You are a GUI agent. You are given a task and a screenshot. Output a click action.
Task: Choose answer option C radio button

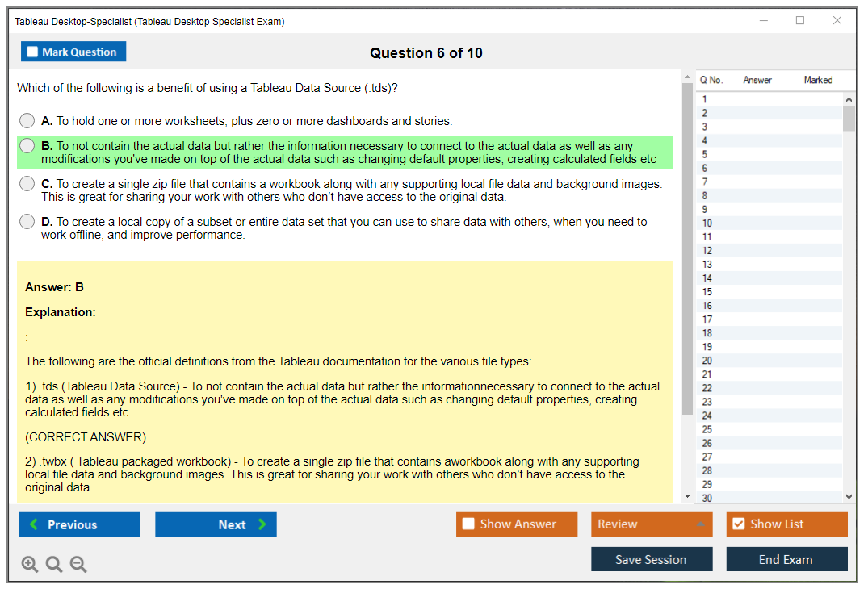[x=27, y=184]
